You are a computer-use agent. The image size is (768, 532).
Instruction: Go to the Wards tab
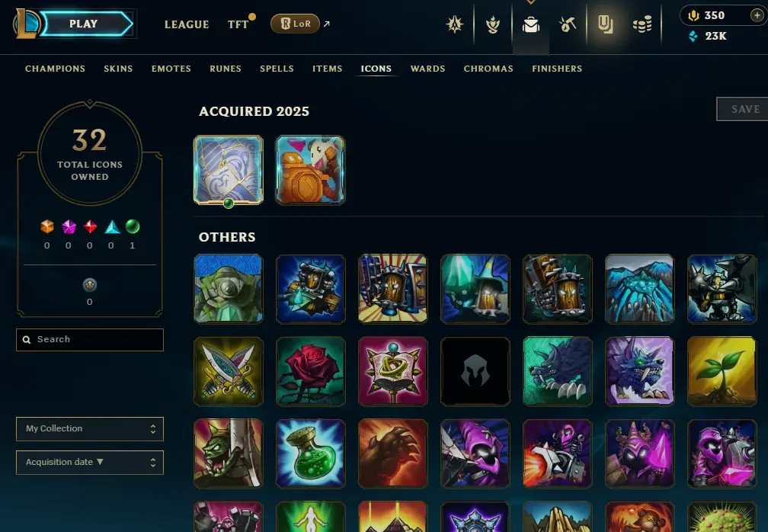[x=427, y=69]
